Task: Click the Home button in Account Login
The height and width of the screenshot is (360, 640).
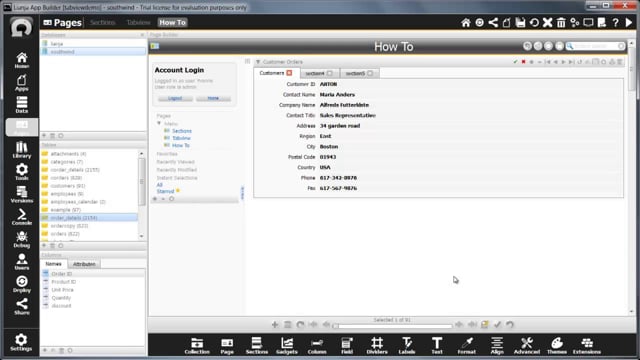Action: pyautogui.click(x=213, y=98)
